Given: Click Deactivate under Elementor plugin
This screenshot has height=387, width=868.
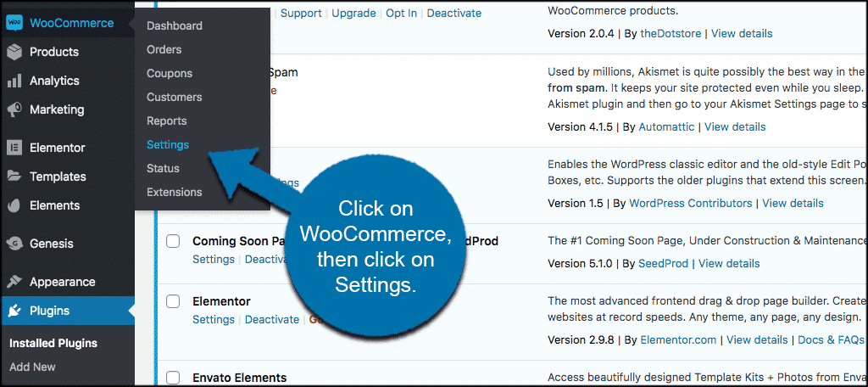Looking at the screenshot, I should [x=272, y=320].
